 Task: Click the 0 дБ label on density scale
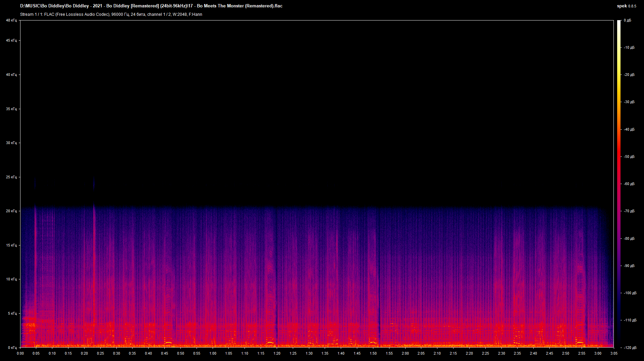[627, 20]
